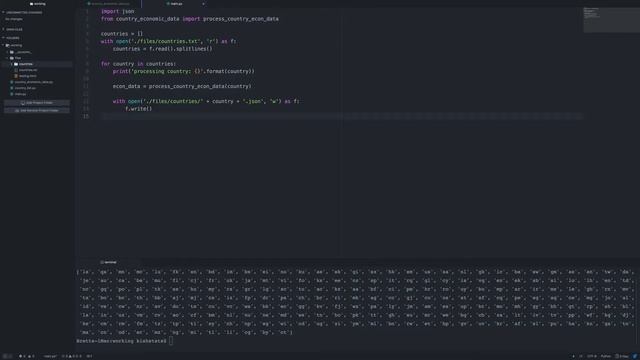Click line number 10 in the gutter
The height and width of the screenshot is (360, 640).
(86, 79)
